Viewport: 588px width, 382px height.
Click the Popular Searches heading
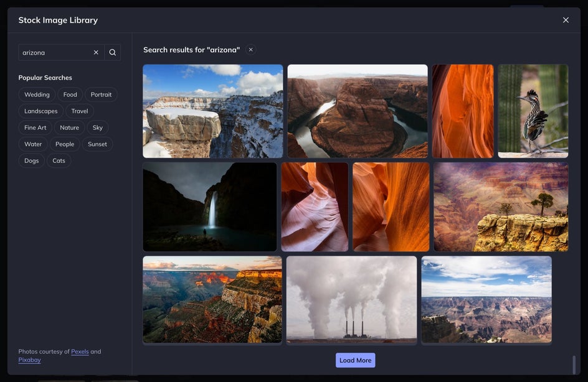click(45, 78)
